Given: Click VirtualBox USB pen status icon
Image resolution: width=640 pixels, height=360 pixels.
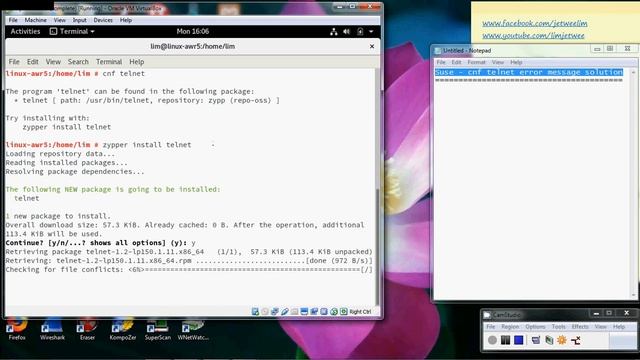Looking at the screenshot, I should click(x=284, y=312).
